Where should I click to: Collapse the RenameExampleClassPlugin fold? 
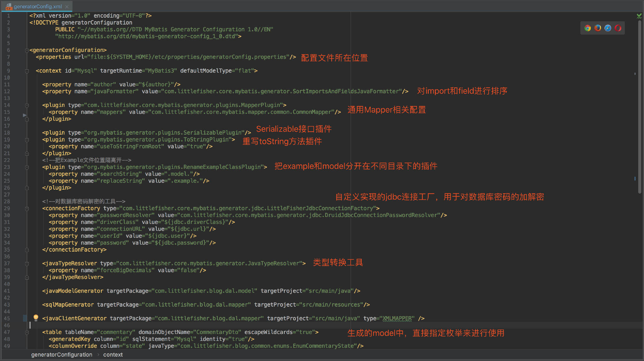[27, 167]
